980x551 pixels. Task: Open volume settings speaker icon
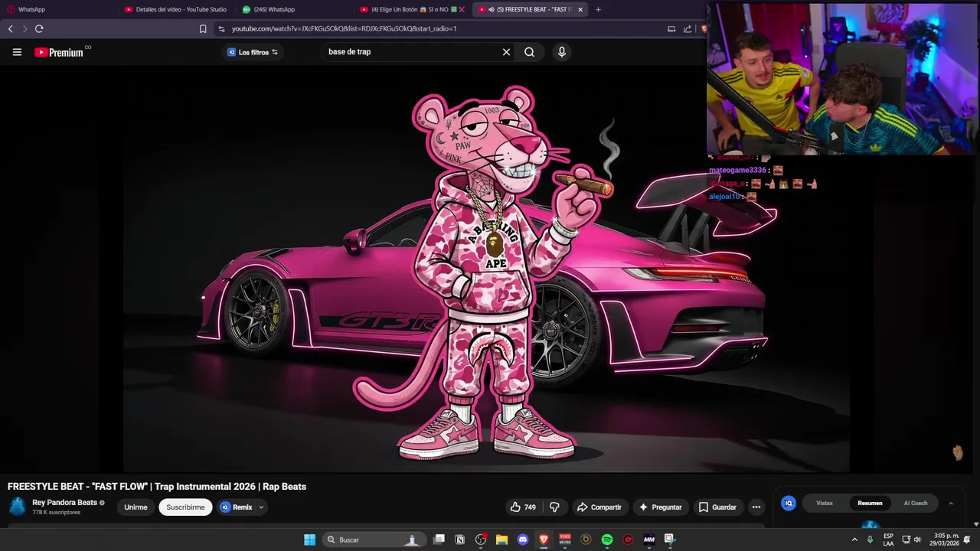(x=917, y=540)
